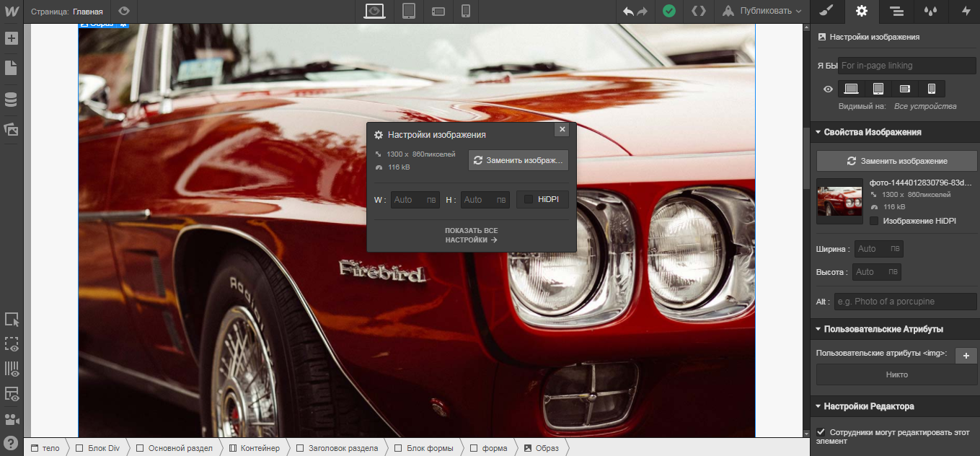Click Заменить изображение button in sidebar
The image size is (980, 456).
pos(896,161)
